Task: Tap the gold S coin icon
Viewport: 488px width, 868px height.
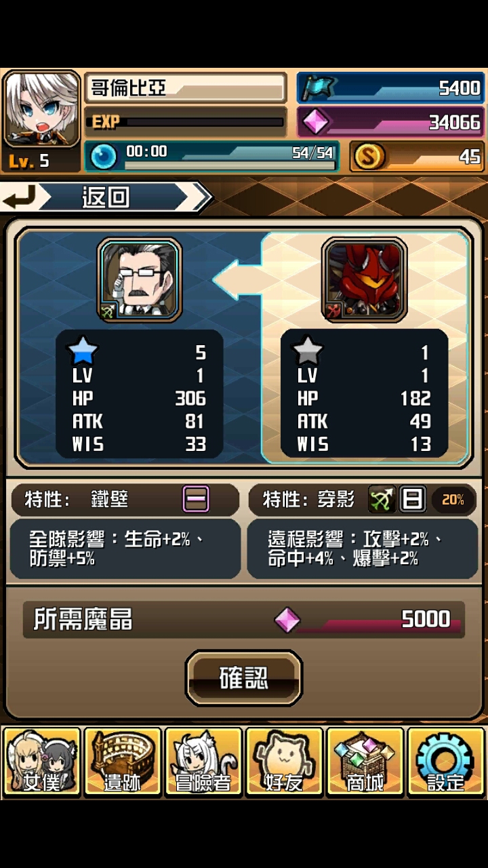Action: pos(369,157)
